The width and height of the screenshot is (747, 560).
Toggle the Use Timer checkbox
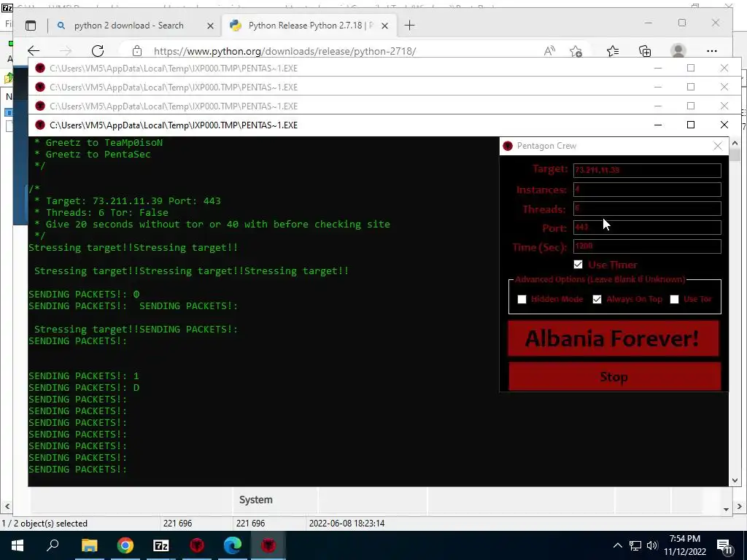pyautogui.click(x=578, y=264)
